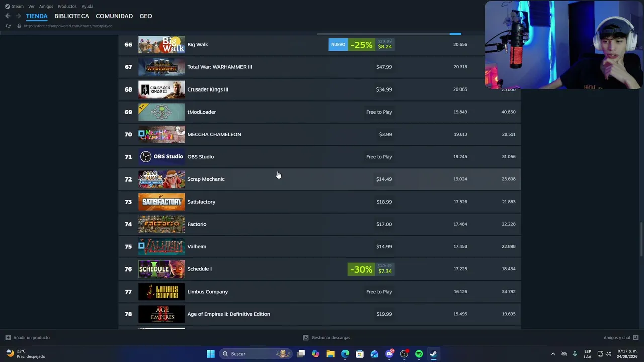The height and width of the screenshot is (362, 644).
Task: Switch to the COMUNIDAD tab
Action: point(114,16)
